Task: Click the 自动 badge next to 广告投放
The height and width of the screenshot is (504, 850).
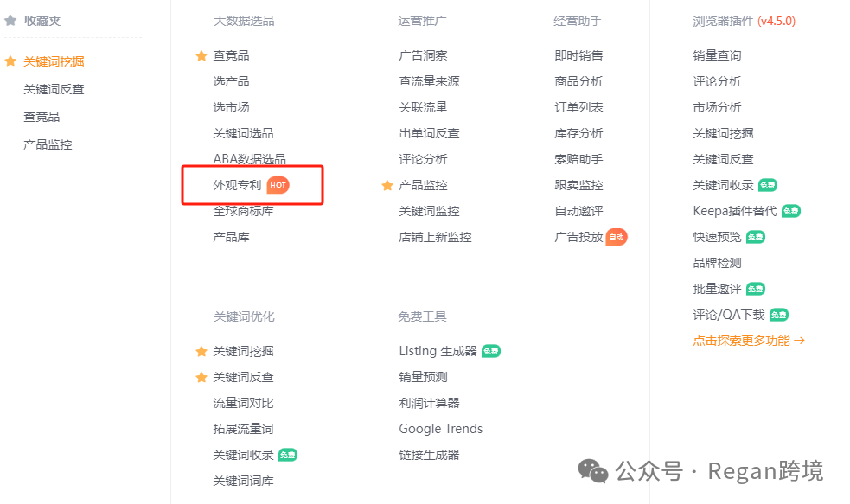Action: point(617,236)
